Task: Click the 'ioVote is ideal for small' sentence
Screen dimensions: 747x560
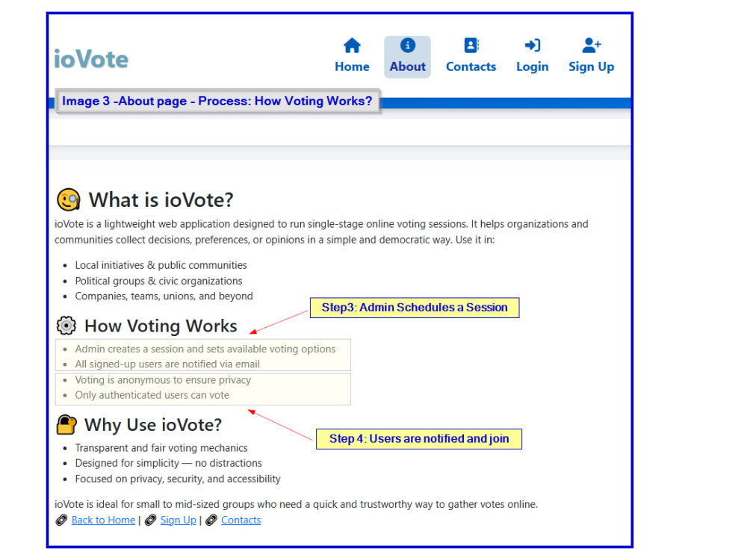Action: (296, 504)
